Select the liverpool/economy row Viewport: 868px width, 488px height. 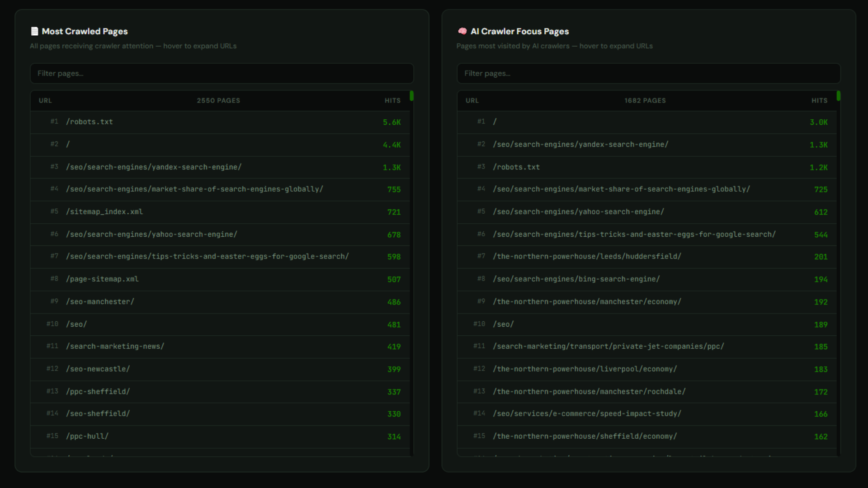(647, 369)
